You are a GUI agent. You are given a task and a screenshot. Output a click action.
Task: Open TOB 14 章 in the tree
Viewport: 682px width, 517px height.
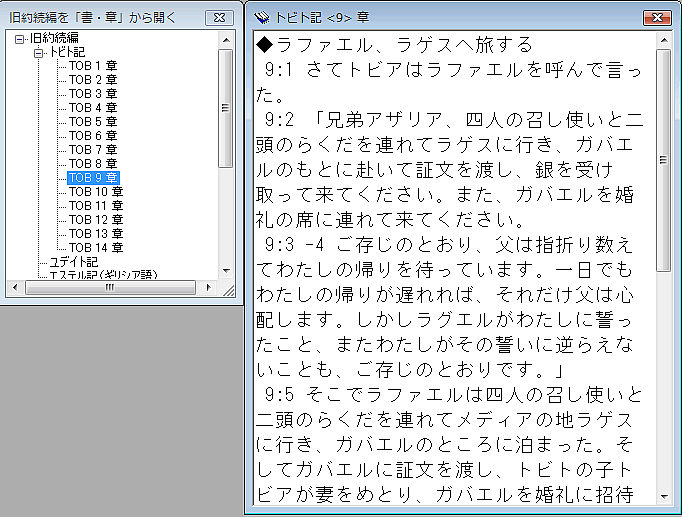point(96,247)
